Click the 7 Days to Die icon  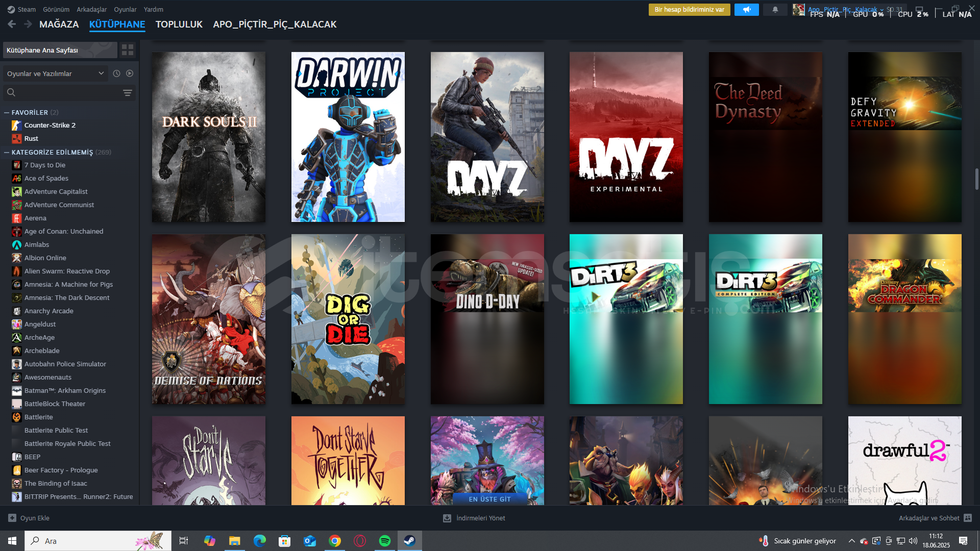pyautogui.click(x=17, y=165)
